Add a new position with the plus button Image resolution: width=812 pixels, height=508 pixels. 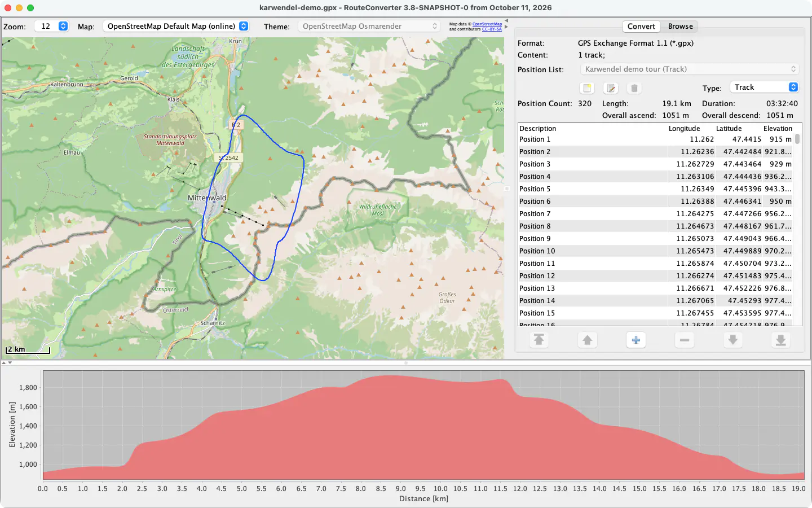coord(636,340)
